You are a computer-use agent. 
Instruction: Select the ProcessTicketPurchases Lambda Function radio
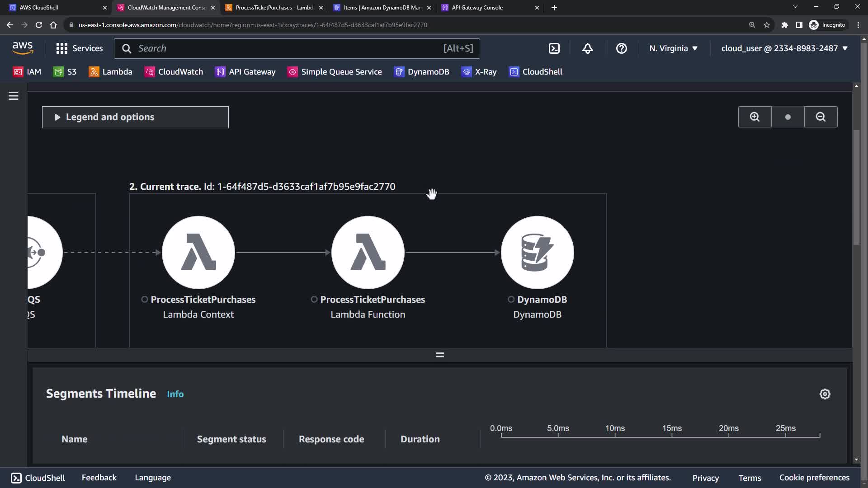pyautogui.click(x=314, y=300)
